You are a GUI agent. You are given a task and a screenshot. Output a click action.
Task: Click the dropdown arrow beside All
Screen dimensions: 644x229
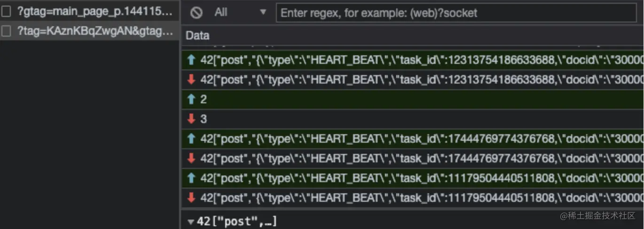(263, 13)
